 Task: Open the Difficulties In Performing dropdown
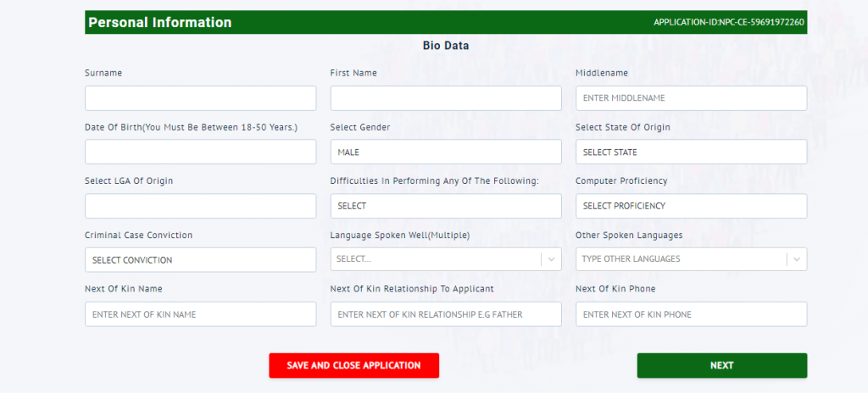[x=446, y=206]
